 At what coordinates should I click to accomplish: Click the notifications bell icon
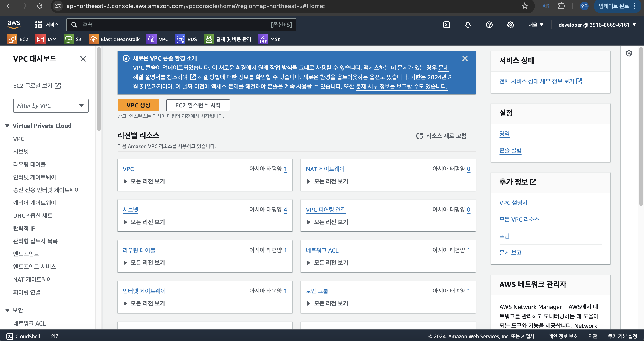click(x=468, y=25)
